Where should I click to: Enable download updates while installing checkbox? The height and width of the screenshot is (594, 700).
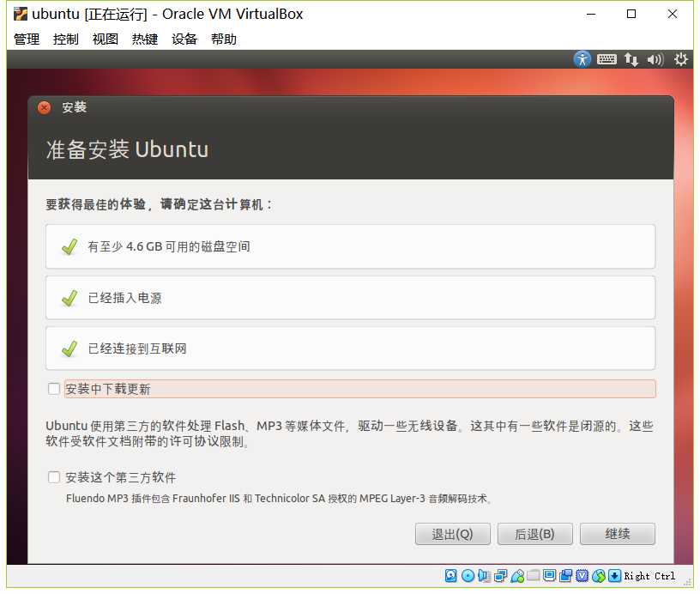point(54,389)
